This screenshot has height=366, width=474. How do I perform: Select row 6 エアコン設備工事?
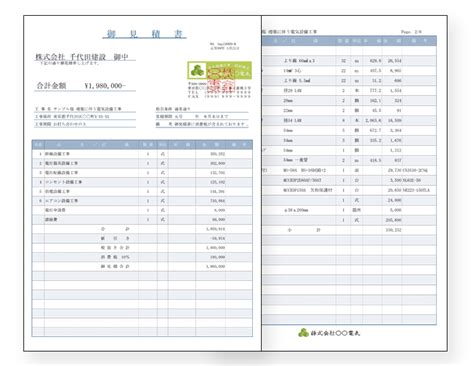tap(142, 201)
